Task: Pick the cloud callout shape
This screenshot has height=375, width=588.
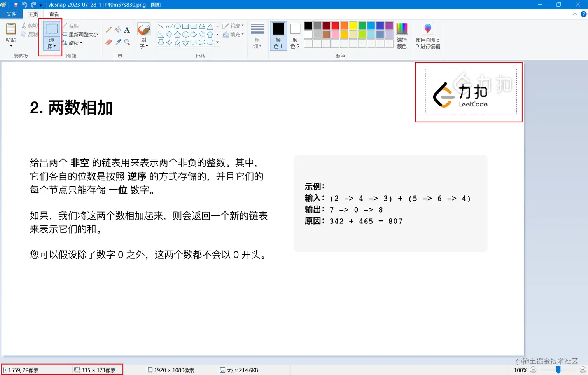Action: pos(210,43)
